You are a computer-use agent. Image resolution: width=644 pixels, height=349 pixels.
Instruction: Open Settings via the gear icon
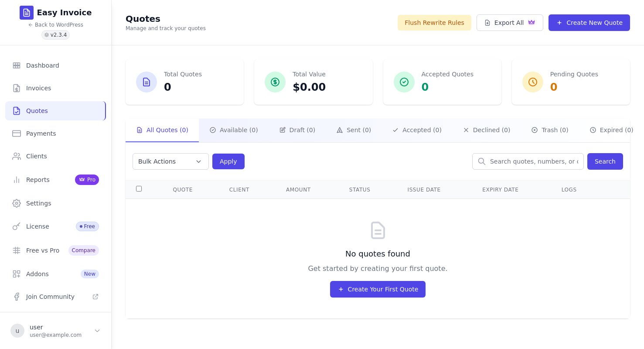click(17, 203)
